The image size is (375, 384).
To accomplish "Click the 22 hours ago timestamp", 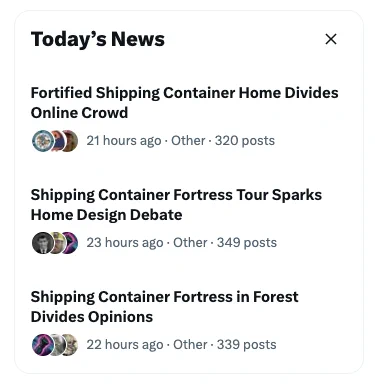I will pos(125,345).
